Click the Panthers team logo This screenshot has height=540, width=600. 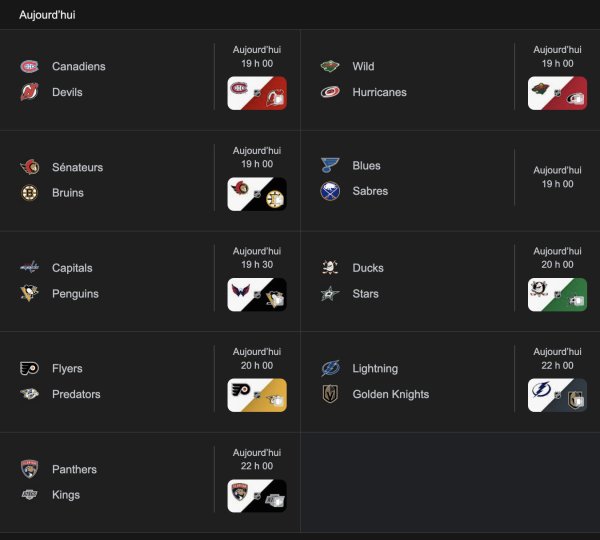[29, 469]
